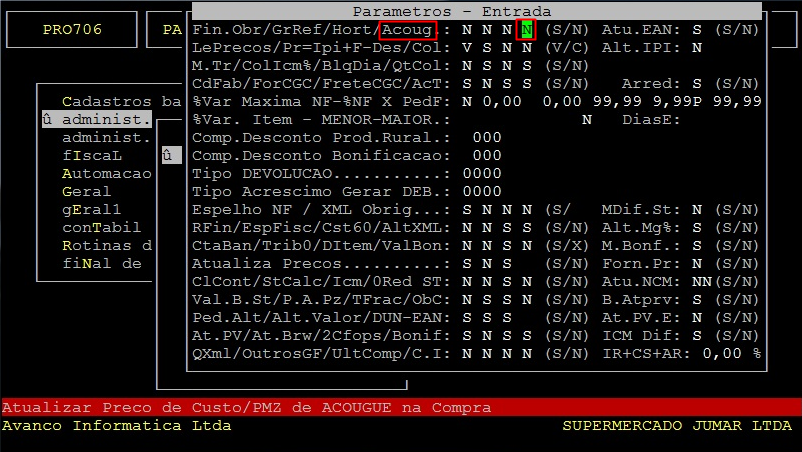This screenshot has width=802, height=452.
Task: Open the fIscaL menu entry
Action: (x=92, y=155)
